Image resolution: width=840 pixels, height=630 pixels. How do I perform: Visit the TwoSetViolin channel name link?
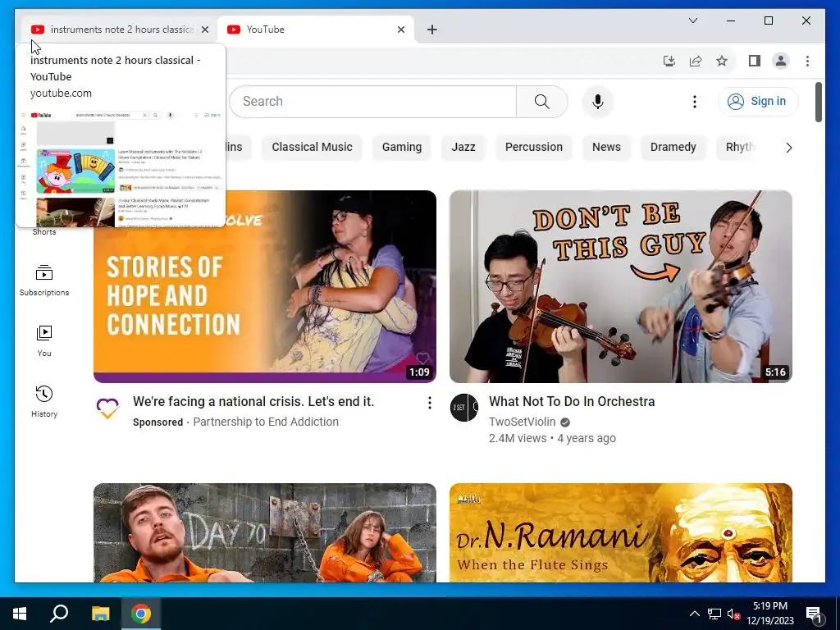pos(522,422)
